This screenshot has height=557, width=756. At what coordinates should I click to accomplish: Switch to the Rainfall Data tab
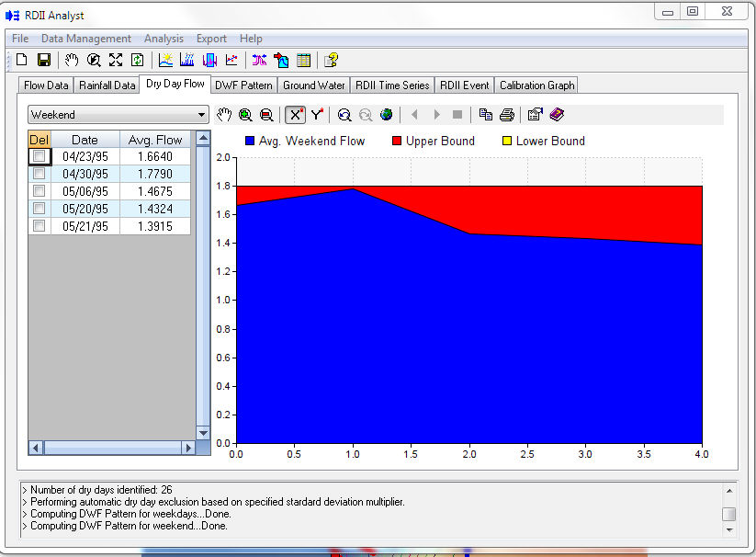coord(107,85)
